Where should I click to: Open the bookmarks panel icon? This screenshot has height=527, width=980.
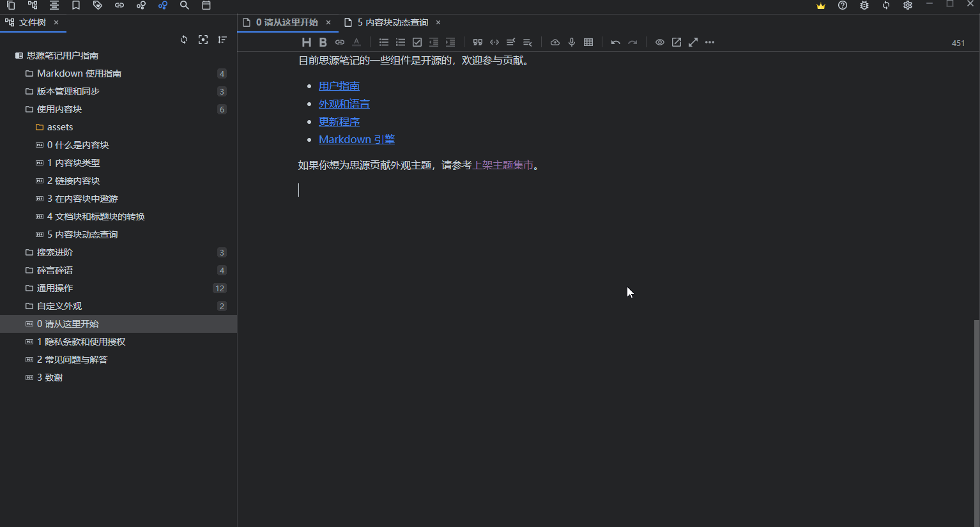coord(76,6)
